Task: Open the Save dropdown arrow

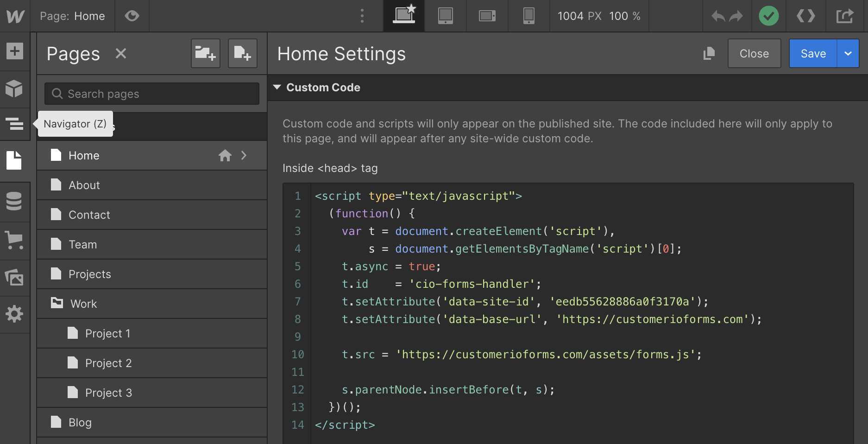Action: [848, 53]
